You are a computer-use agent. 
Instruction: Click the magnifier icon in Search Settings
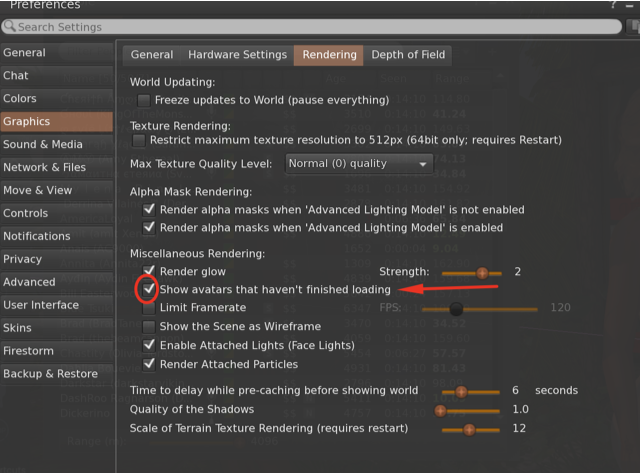9,26
